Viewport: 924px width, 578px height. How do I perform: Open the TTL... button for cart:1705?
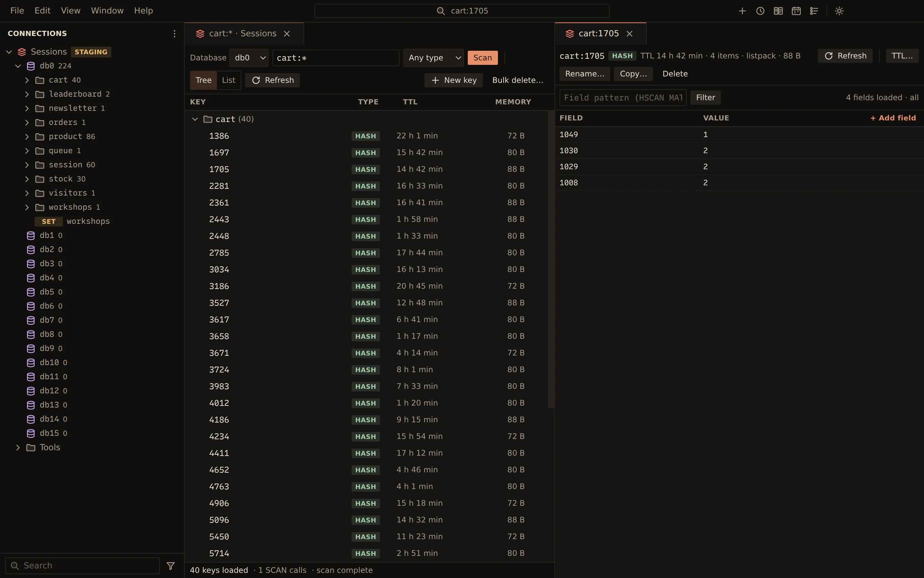point(902,56)
